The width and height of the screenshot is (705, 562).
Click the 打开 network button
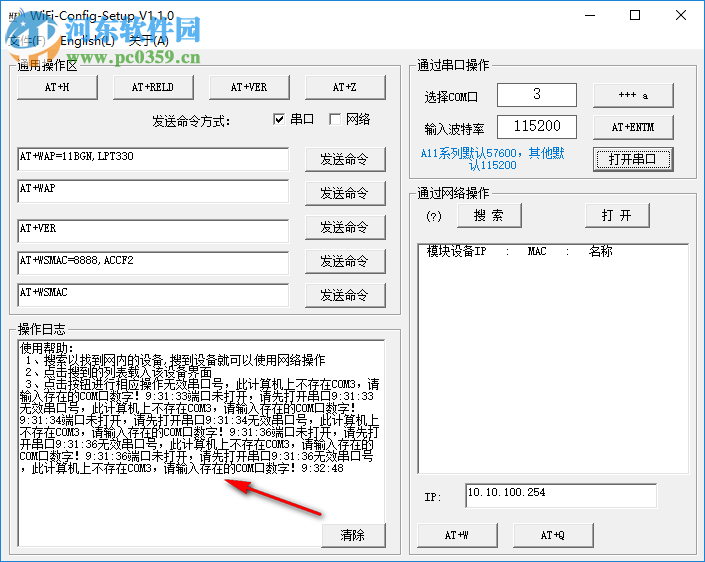617,215
